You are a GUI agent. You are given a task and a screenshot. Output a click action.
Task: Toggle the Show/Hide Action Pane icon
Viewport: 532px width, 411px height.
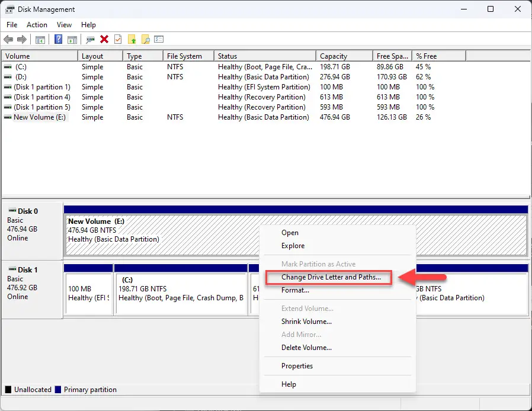point(72,40)
